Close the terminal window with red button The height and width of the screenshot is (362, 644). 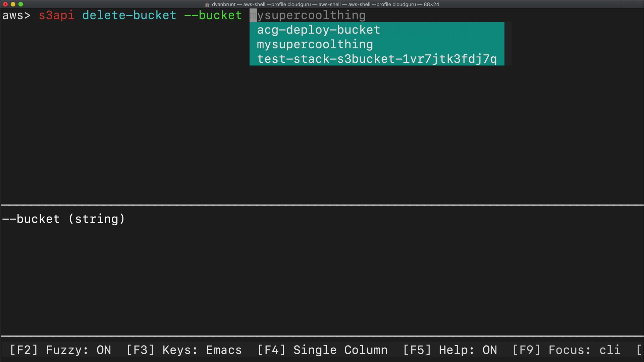click(x=5, y=4)
